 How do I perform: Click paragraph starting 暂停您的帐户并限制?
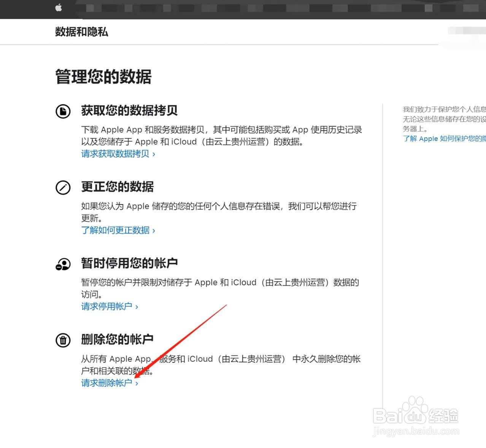click(x=220, y=288)
